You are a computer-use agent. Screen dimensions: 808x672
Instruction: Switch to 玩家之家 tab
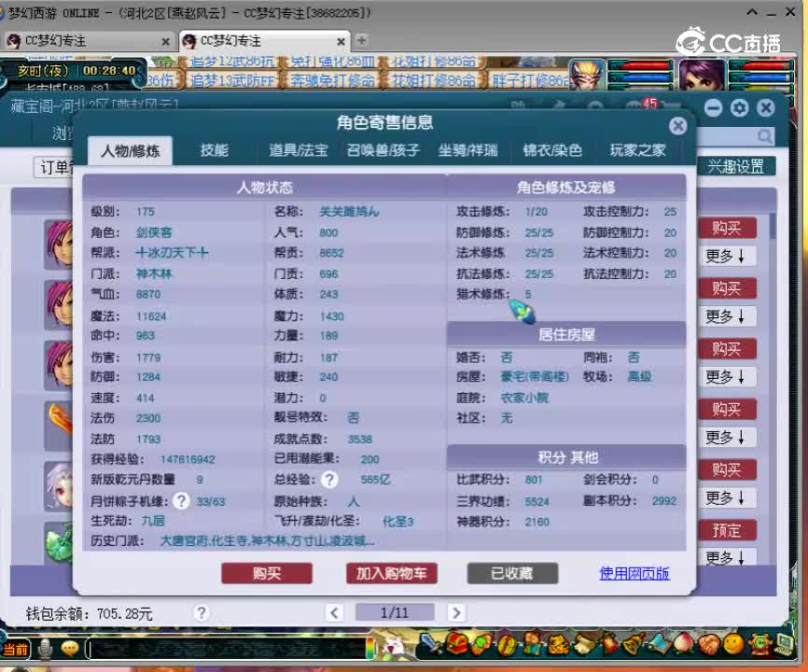click(x=637, y=150)
